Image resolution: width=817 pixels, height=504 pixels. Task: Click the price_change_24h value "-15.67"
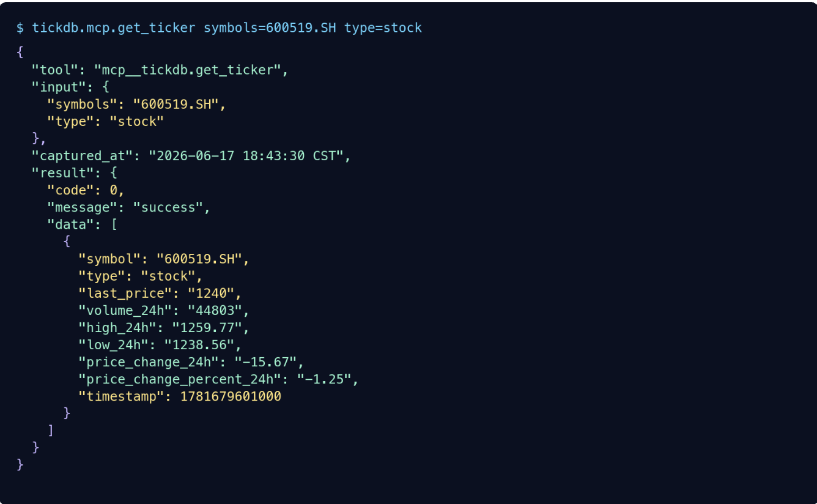(266, 361)
